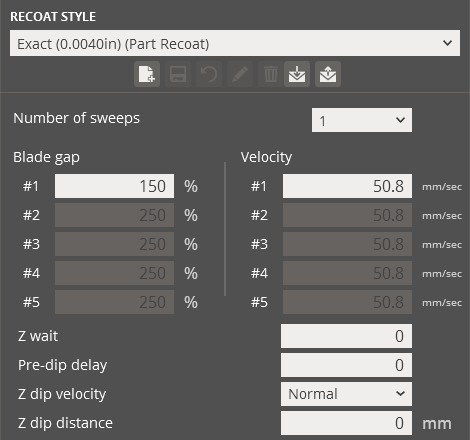Click the disabled Velocity #5 field
The image size is (470, 440).
347,302
